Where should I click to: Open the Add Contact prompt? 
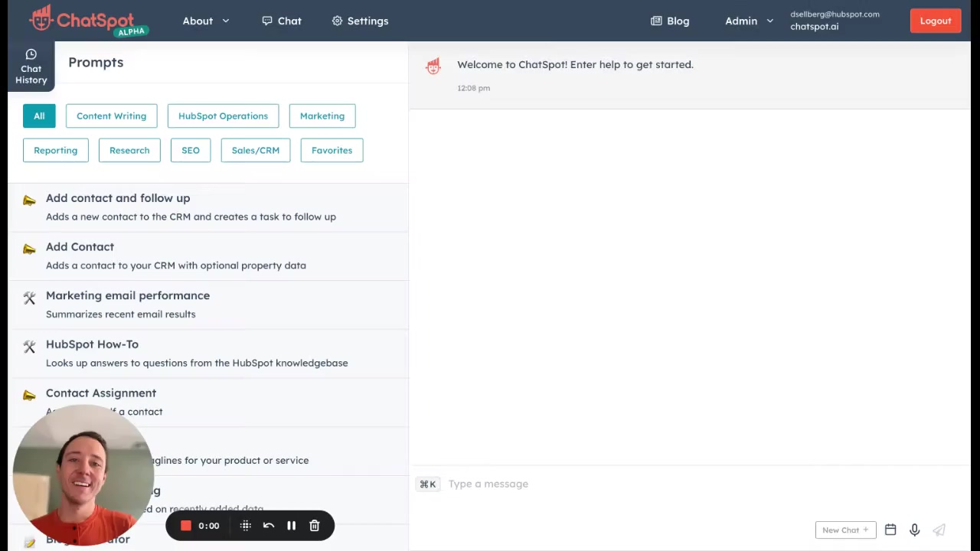(208, 256)
